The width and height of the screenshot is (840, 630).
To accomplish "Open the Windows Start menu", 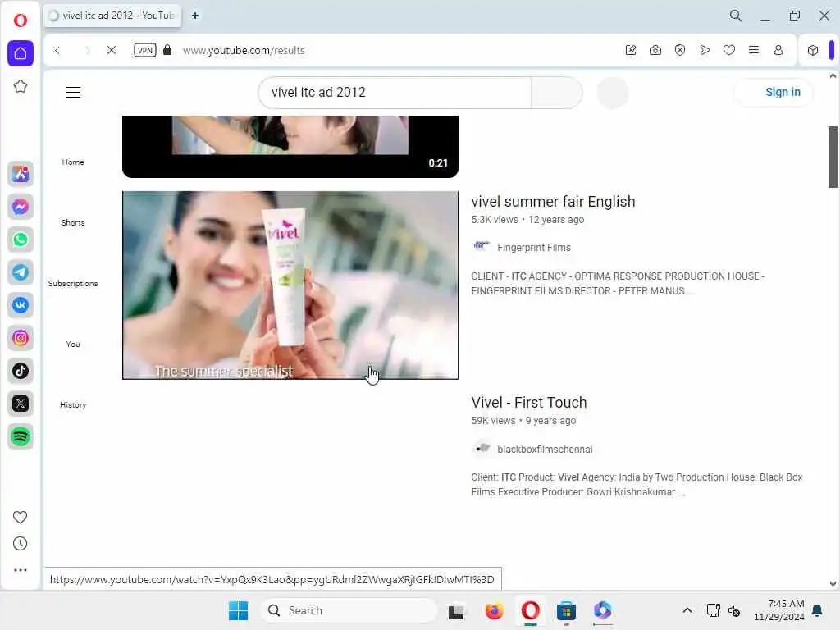I will (239, 610).
